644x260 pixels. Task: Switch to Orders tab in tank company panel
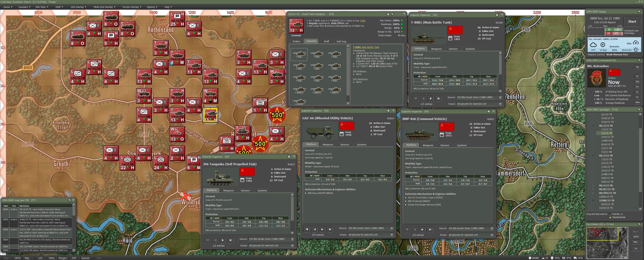click(x=296, y=41)
